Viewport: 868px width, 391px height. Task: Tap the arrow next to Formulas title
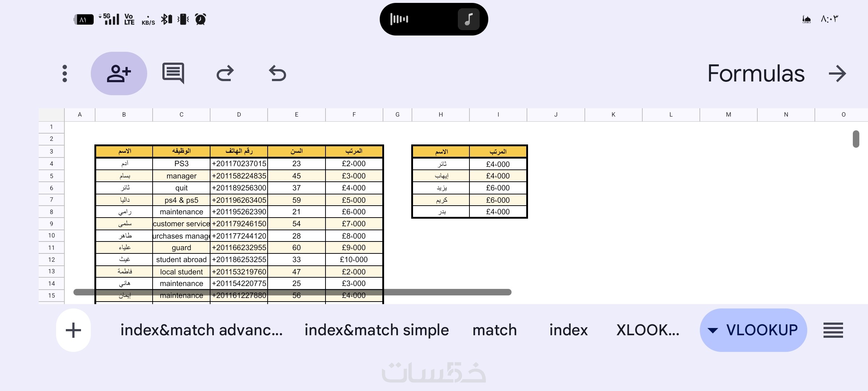[837, 74]
